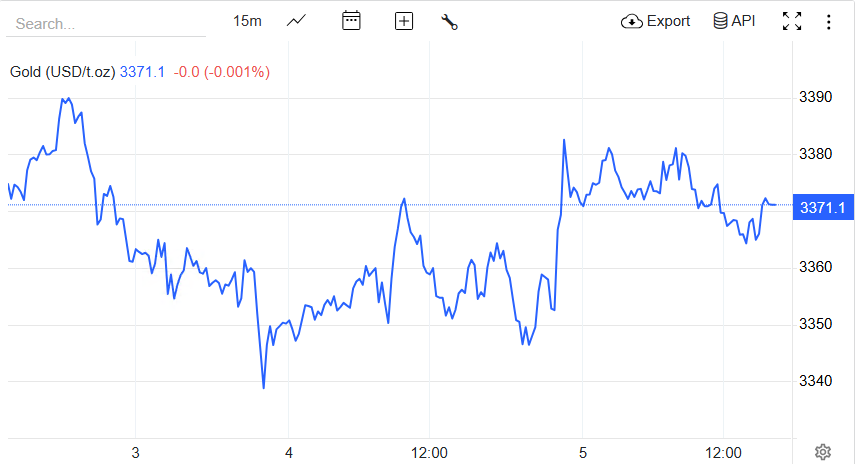This screenshot has width=855, height=464.
Task: Open chart settings gear icon
Action: tap(823, 452)
